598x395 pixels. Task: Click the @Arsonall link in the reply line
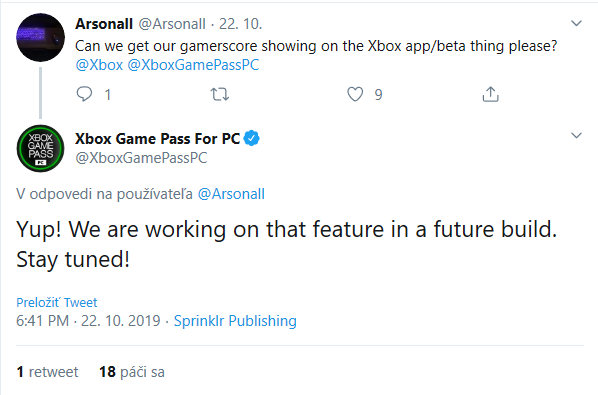pos(231,194)
